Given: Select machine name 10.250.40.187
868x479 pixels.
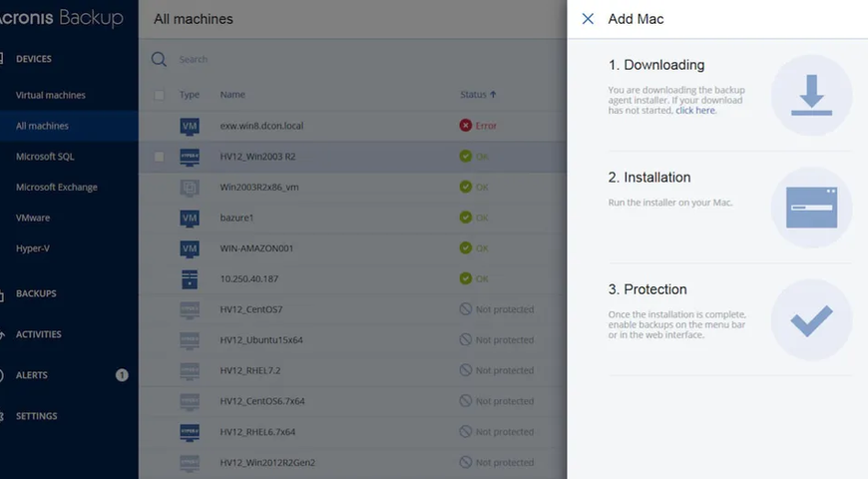Looking at the screenshot, I should point(249,279).
